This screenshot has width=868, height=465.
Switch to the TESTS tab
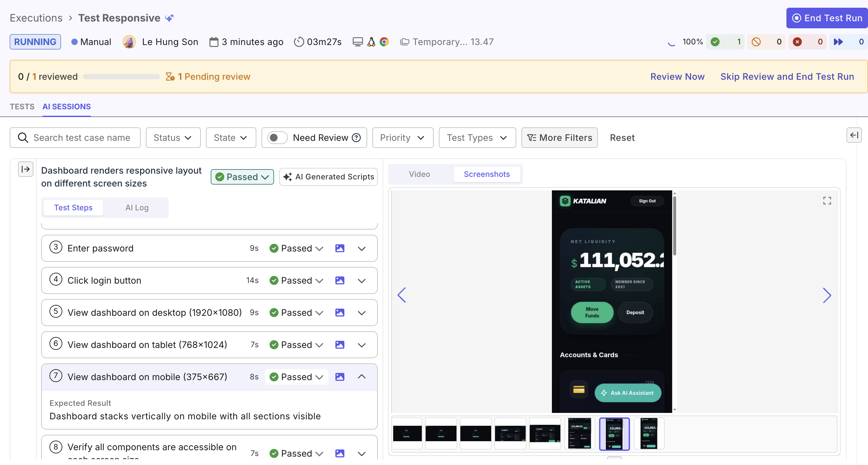22,106
